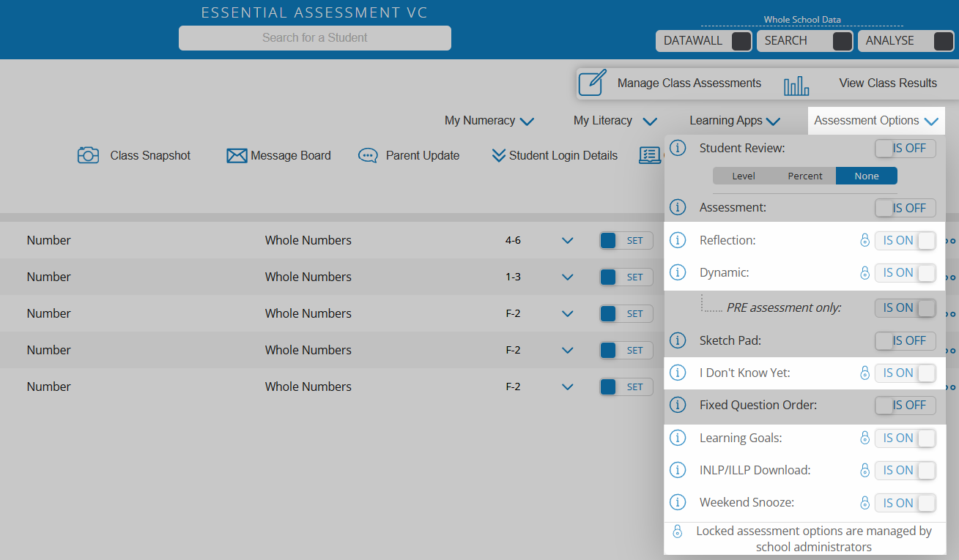Click info icon beside I Don't Know Yet
The height and width of the screenshot is (560, 959).
[x=678, y=373]
